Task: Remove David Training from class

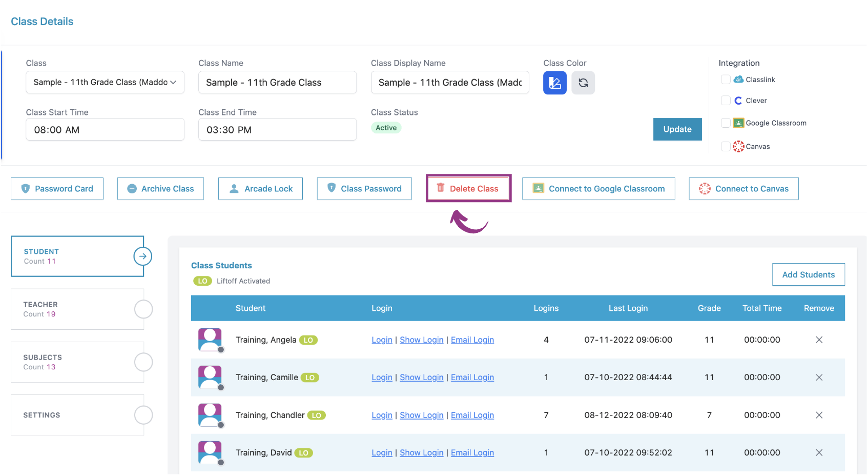Action: 819,453
